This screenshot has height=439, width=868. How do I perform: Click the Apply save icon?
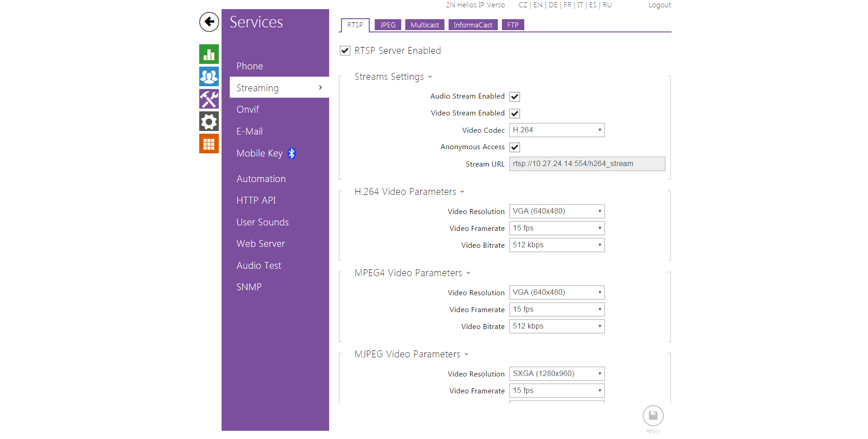point(653,415)
